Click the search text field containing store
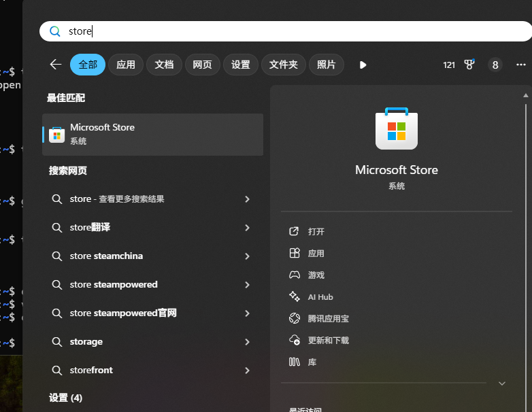This screenshot has height=412, width=532. pos(285,31)
